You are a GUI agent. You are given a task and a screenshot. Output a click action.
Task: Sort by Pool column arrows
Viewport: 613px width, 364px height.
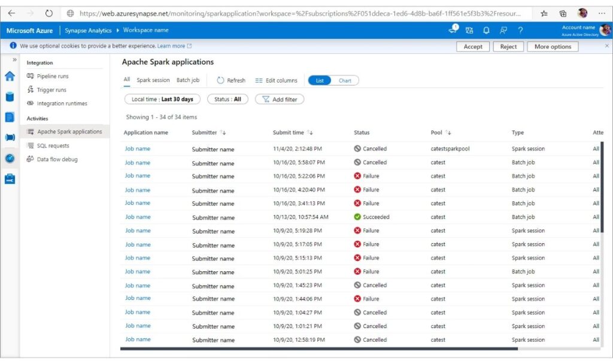(x=448, y=132)
